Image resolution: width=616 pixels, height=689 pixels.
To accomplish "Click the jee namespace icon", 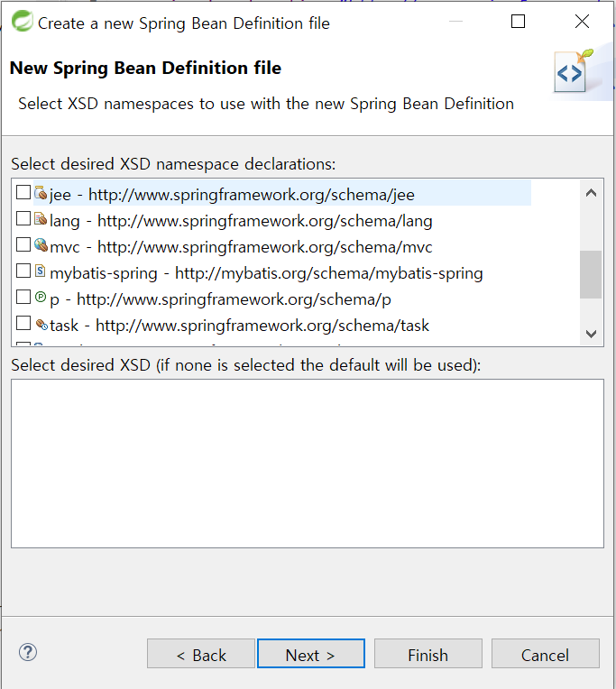I will click(41, 192).
